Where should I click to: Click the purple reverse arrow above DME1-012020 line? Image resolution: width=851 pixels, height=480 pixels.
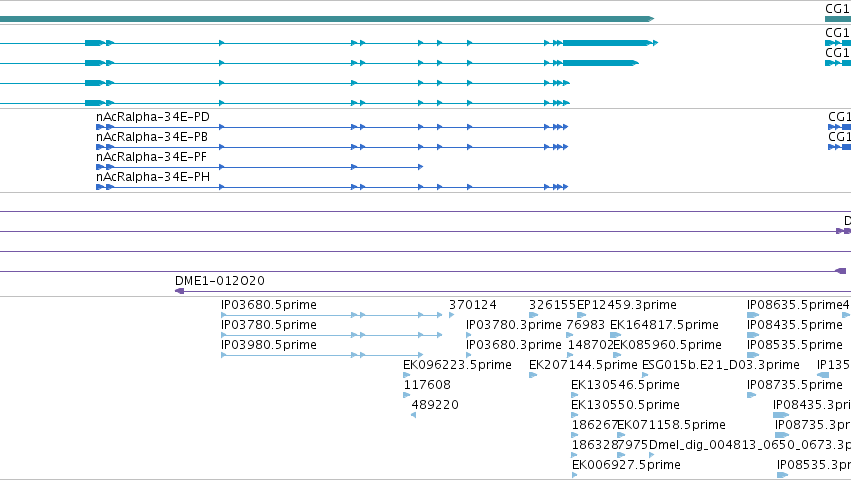pyautogui.click(x=840, y=271)
